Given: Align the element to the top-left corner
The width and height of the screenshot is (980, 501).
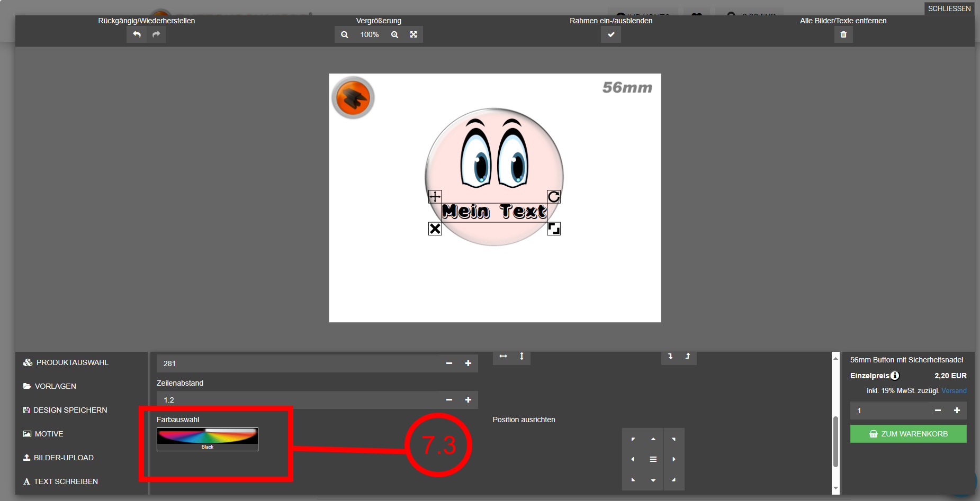Looking at the screenshot, I should (x=633, y=439).
